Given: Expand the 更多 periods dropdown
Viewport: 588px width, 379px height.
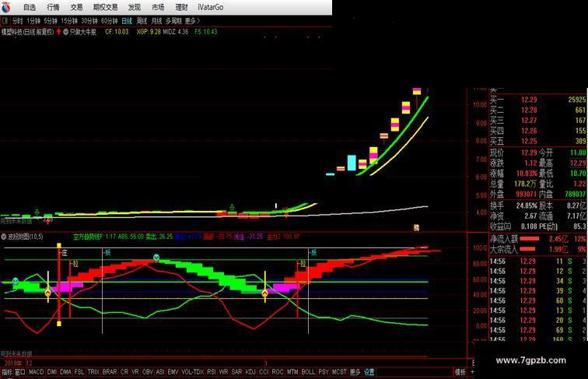Looking at the screenshot, I should point(192,21).
